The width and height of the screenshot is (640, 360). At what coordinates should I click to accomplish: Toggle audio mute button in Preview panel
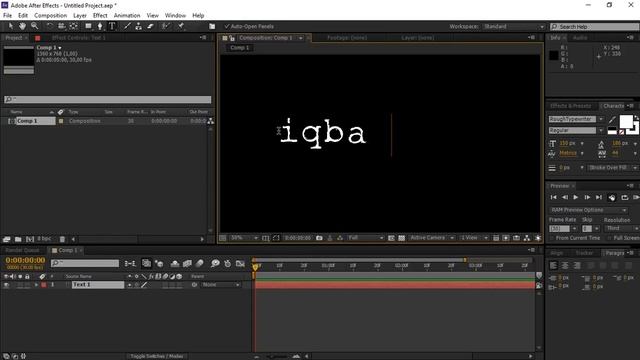612,198
